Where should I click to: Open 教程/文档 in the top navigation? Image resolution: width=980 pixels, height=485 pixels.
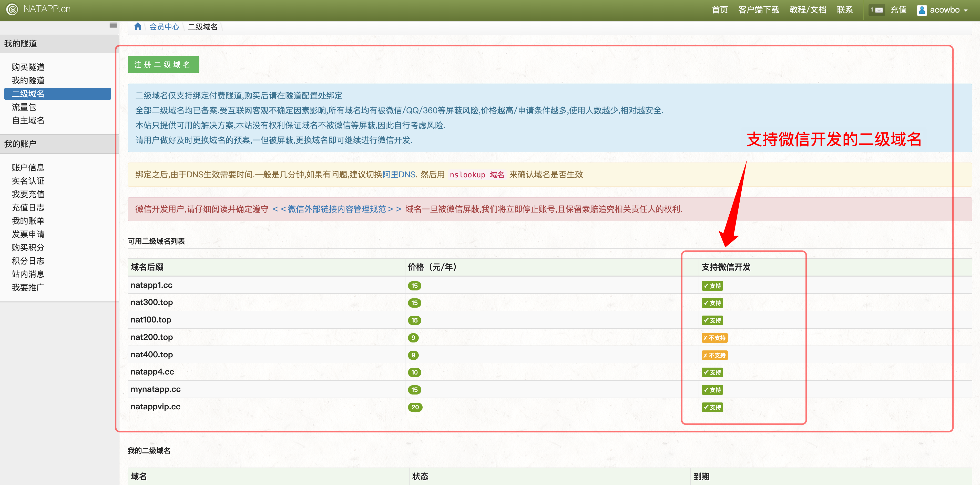[808, 10]
